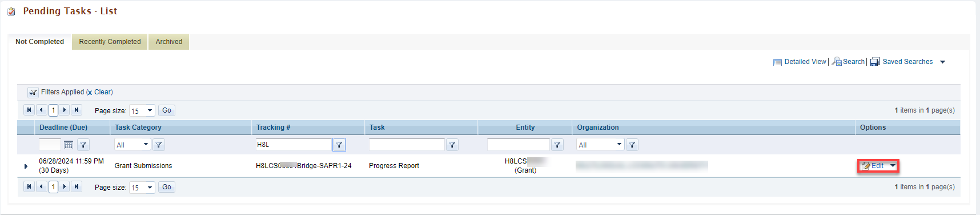Open the Not Completed tab
The height and width of the screenshot is (215, 980).
(39, 42)
